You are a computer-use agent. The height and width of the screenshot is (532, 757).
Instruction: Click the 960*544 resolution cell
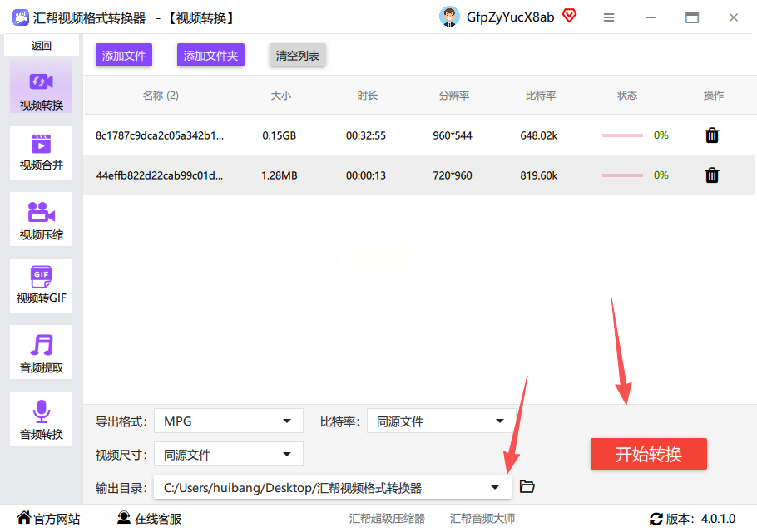(453, 135)
